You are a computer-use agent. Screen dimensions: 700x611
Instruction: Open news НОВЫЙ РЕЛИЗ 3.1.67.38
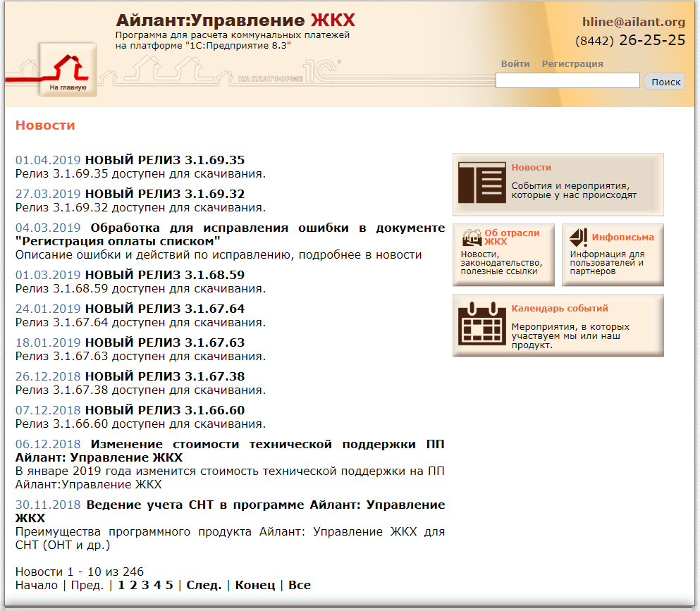pyautogui.click(x=165, y=376)
